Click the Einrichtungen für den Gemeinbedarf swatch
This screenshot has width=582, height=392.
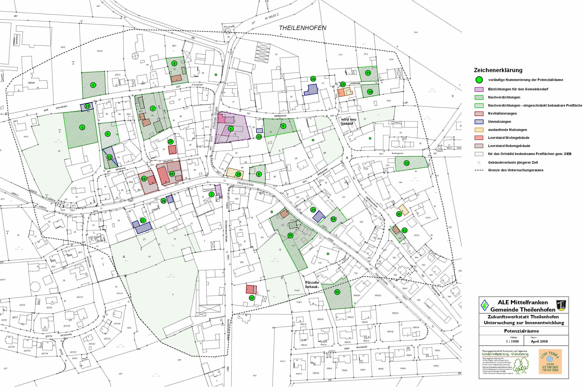click(479, 89)
